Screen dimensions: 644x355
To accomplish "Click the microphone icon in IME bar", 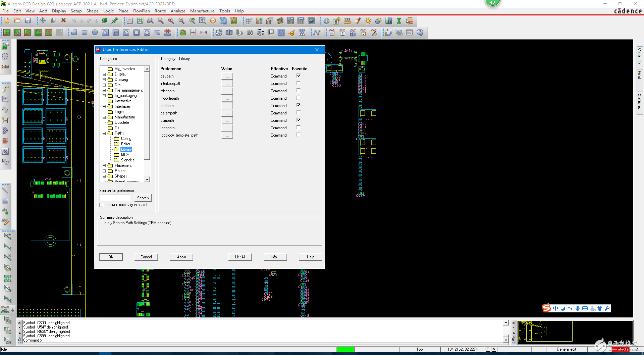I will pyautogui.click(x=578, y=308).
